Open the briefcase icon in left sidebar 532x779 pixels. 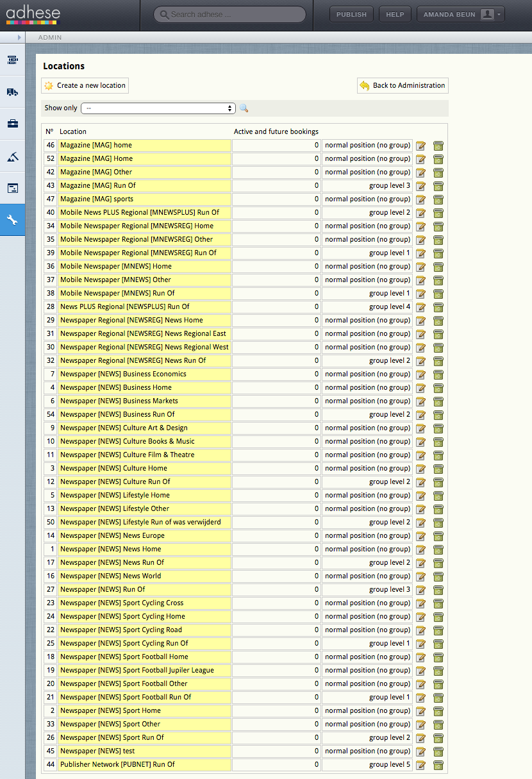[12, 124]
